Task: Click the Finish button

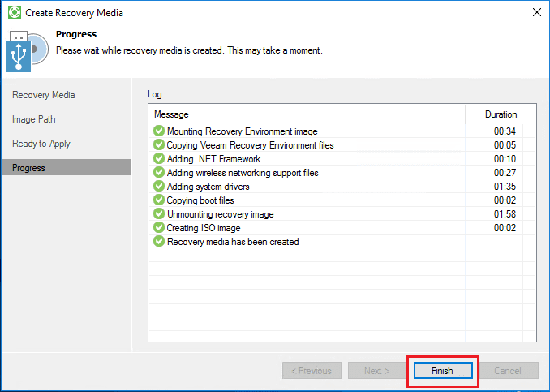Action: [x=443, y=371]
